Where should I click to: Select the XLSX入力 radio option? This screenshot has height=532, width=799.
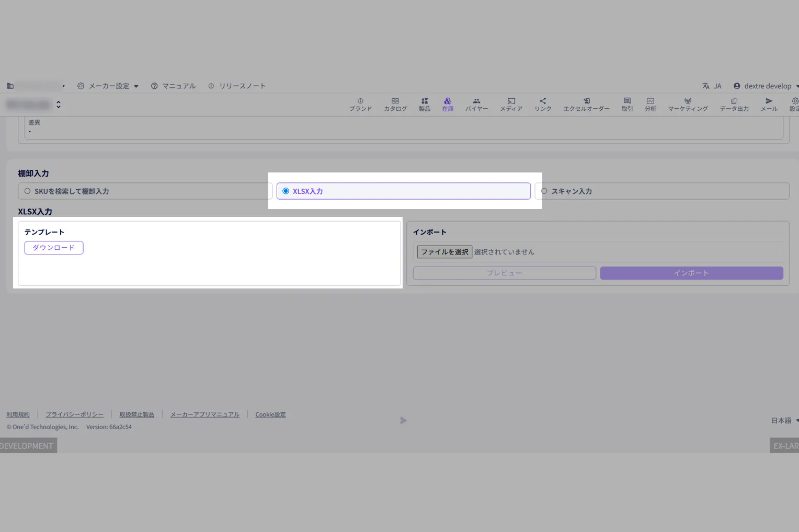404,191
